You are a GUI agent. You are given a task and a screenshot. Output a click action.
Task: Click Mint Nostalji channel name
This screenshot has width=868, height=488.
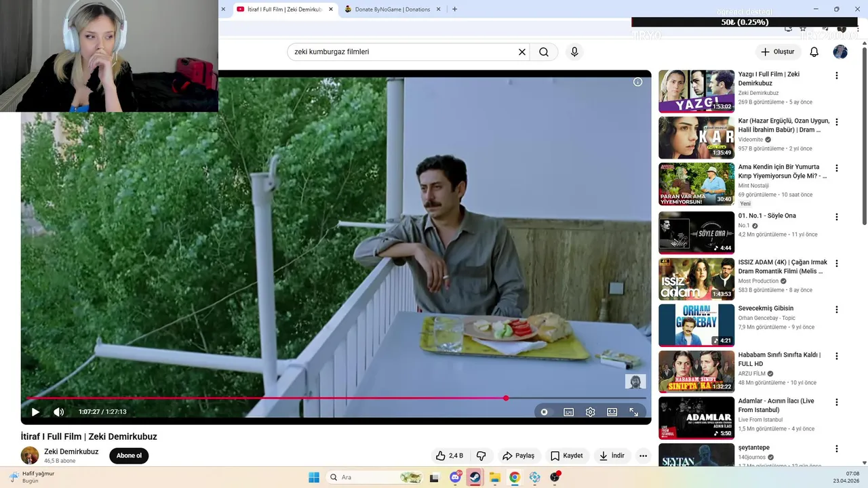(x=753, y=186)
